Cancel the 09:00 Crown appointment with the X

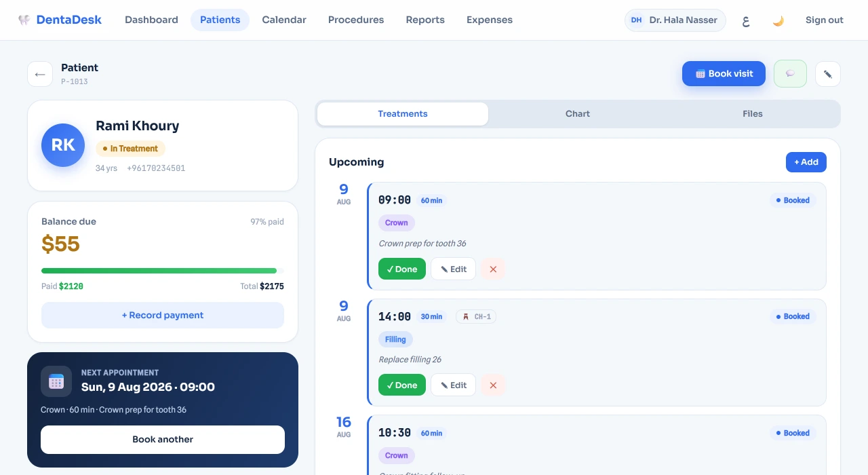pyautogui.click(x=493, y=269)
